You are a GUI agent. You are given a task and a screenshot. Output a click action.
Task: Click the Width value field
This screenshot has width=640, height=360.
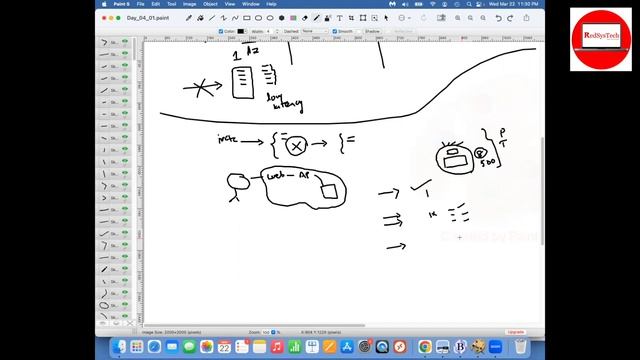pos(269,31)
